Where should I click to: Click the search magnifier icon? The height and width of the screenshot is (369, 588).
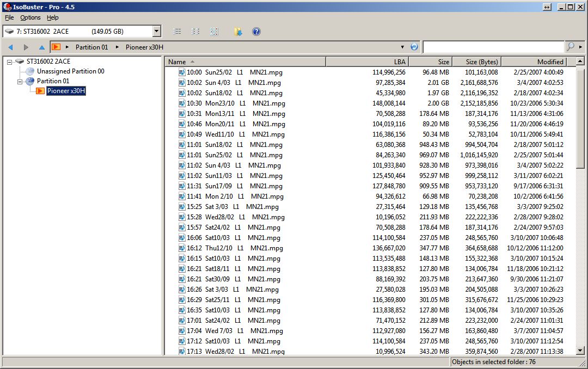pyautogui.click(x=571, y=47)
